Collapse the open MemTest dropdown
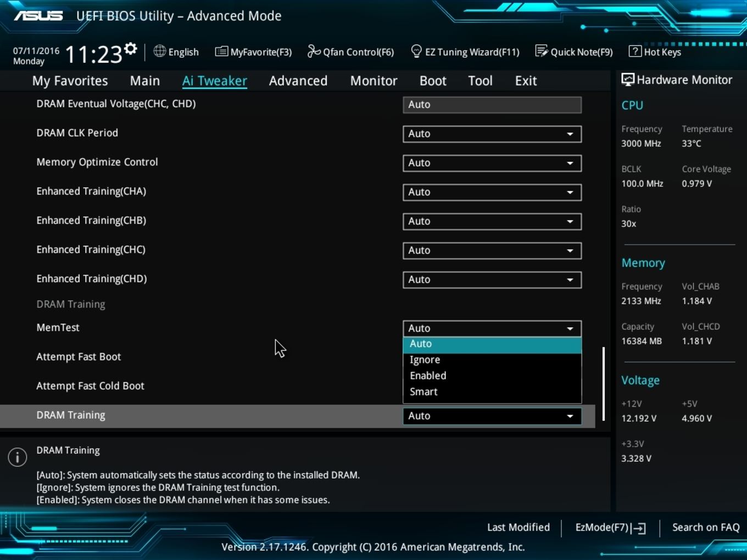Screen dimensions: 747x560 pyautogui.click(x=492, y=328)
